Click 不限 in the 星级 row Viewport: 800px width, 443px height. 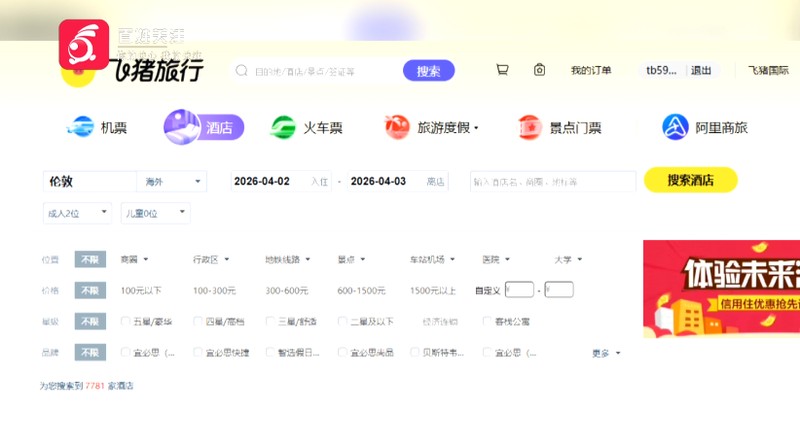tap(90, 321)
